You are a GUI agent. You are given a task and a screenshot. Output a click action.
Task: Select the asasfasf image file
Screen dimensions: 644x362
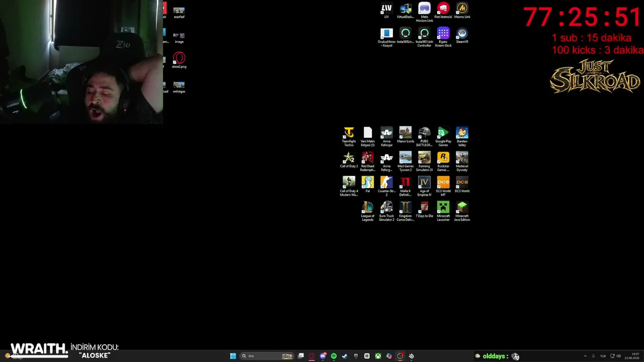tap(179, 13)
